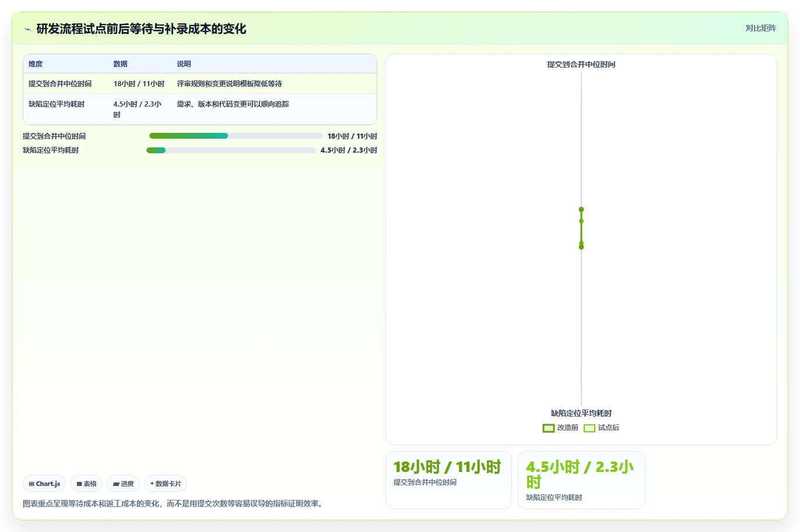
Task: Click the lightning icon beside the title
Action: tap(27, 29)
